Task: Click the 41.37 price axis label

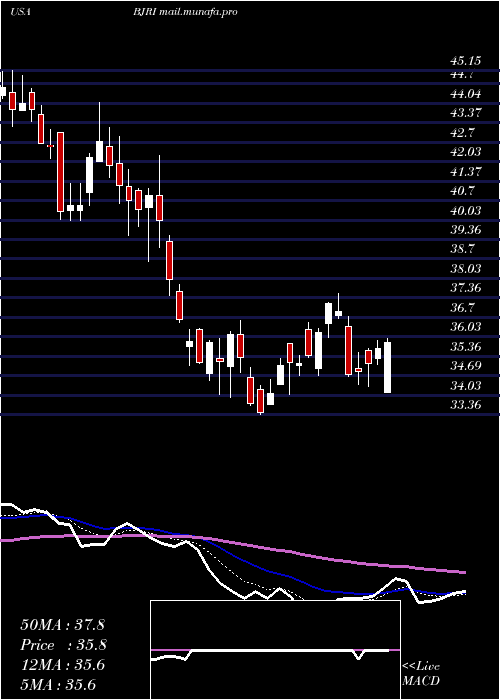Action: click(464, 171)
